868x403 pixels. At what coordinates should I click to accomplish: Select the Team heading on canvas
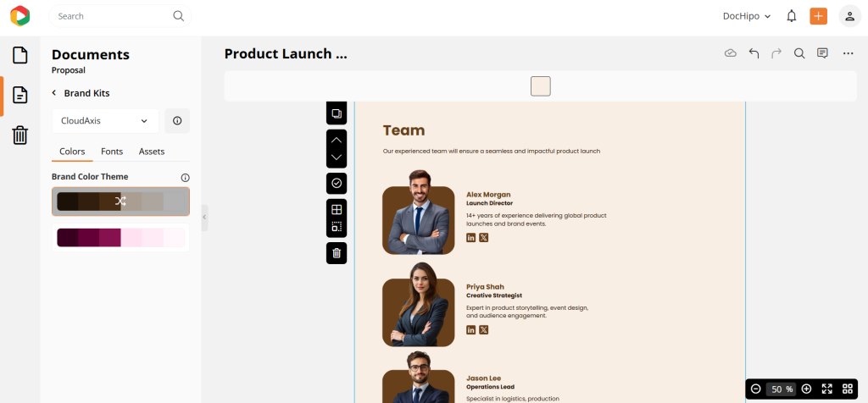point(404,130)
